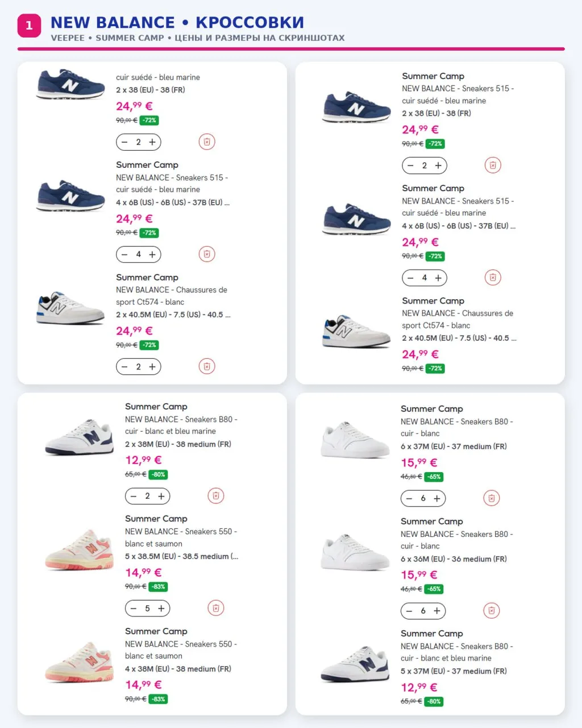Delete the right panel 4 x 6B (US) Sneakers 515
The height and width of the screenshot is (728, 582).
[x=493, y=278]
